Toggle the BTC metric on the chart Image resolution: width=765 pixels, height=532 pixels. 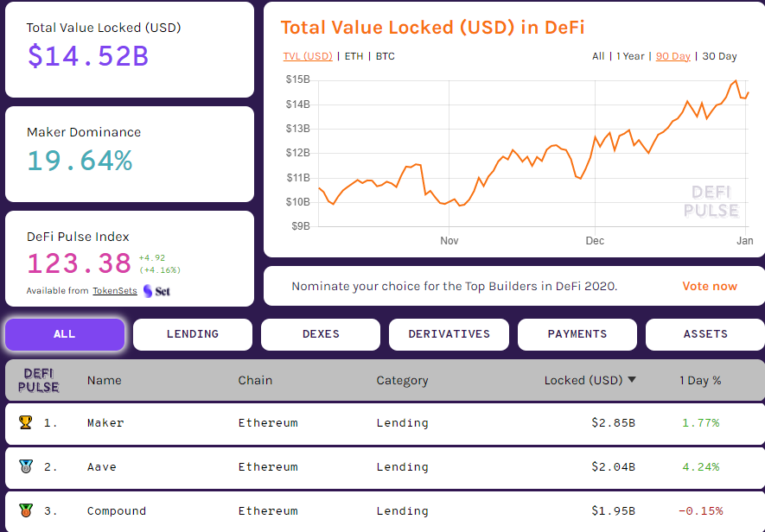pyautogui.click(x=384, y=56)
